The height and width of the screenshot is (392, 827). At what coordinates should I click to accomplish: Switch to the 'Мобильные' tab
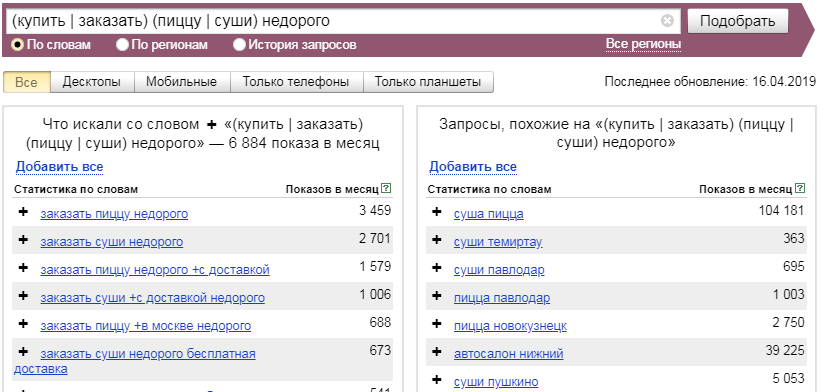(181, 82)
